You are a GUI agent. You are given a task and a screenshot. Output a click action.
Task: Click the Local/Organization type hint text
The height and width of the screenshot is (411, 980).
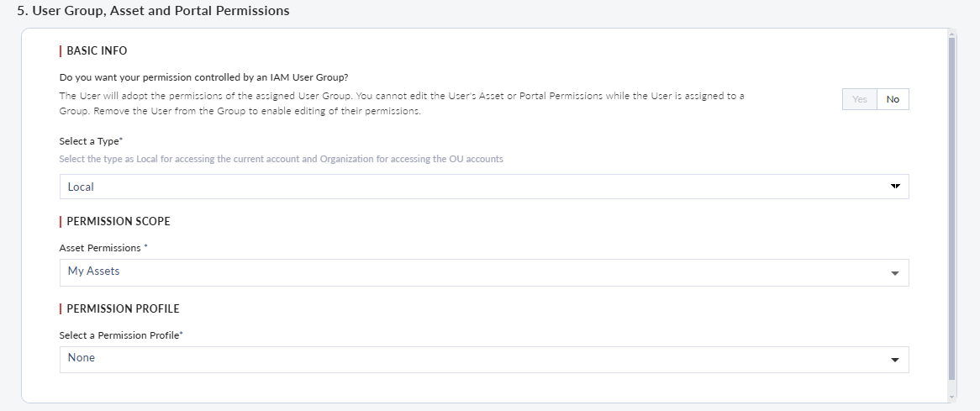281,159
